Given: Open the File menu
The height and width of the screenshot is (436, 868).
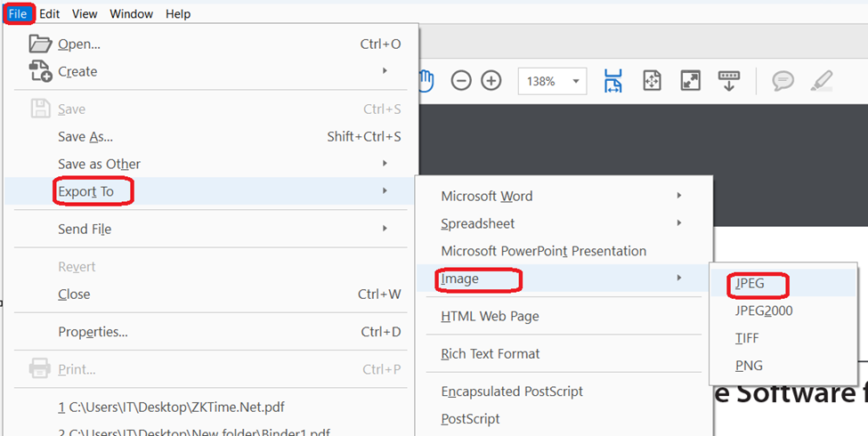Looking at the screenshot, I should [18, 14].
